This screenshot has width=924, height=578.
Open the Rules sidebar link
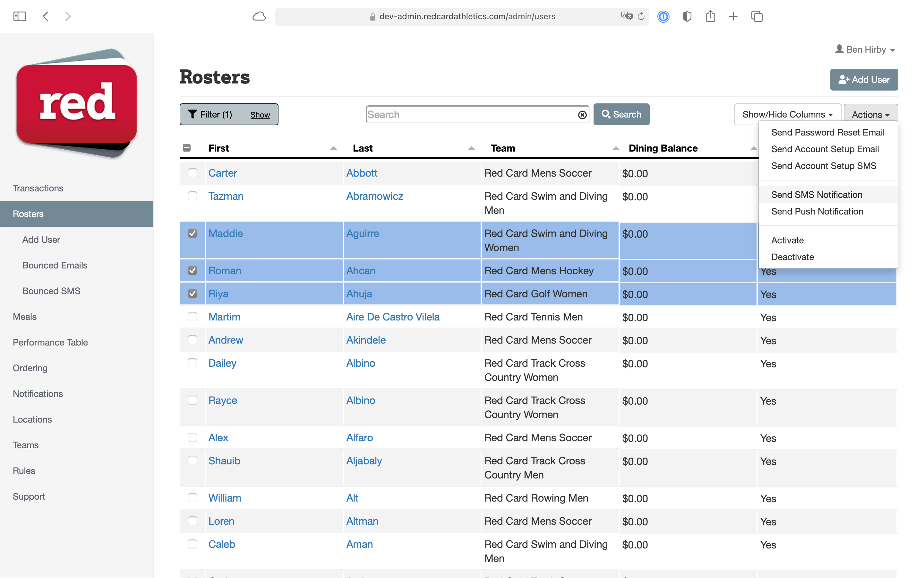pos(24,470)
